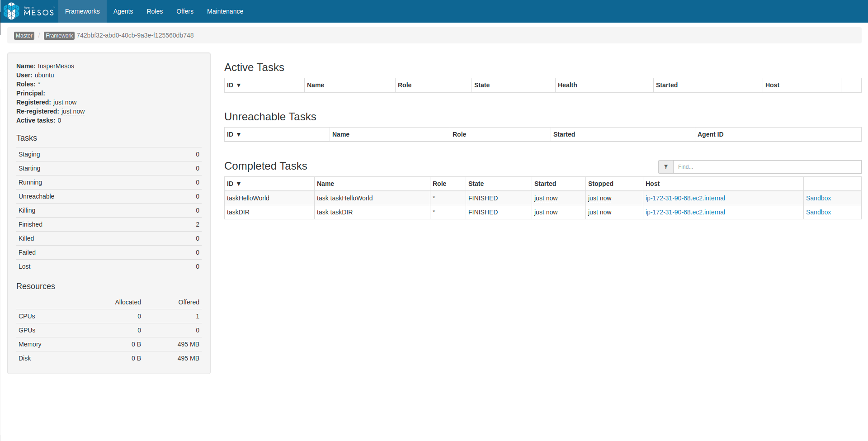Screen dimensions: 868x441
Task: Open the Agents tab
Action: click(123, 11)
